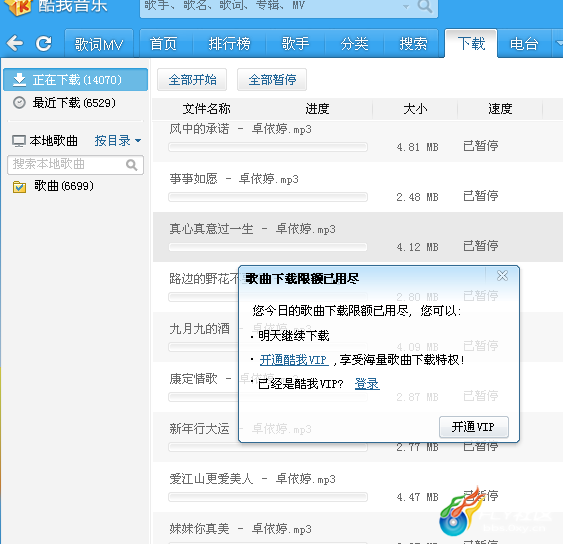The image size is (563, 544).
Task: Click the download arrow icon beside 正在下载
Action: (19, 80)
